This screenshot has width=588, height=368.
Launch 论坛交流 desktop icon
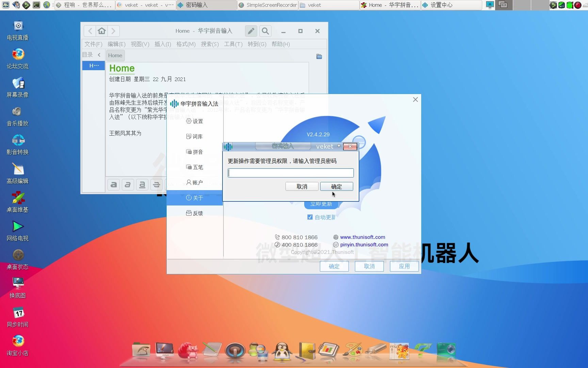pos(18,59)
